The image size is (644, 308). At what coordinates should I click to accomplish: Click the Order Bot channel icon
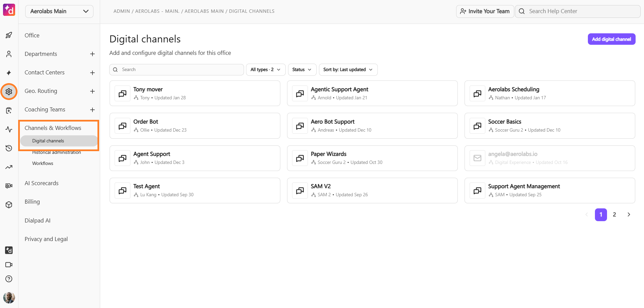click(x=123, y=126)
